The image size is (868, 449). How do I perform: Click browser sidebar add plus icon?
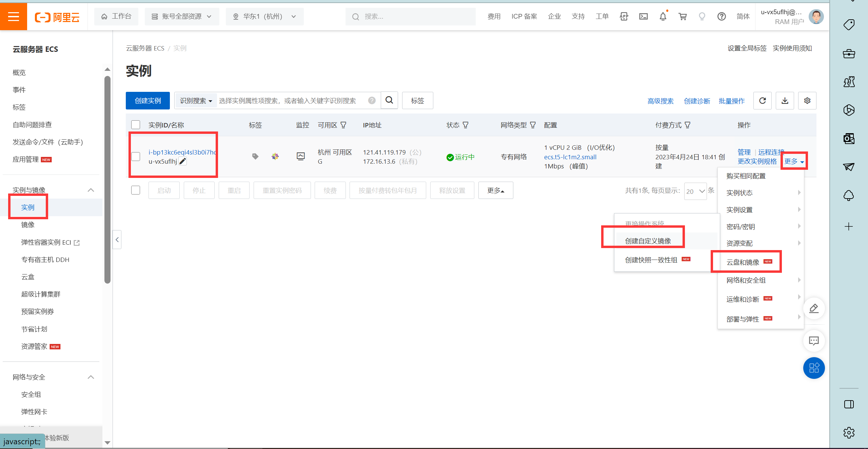click(x=849, y=226)
